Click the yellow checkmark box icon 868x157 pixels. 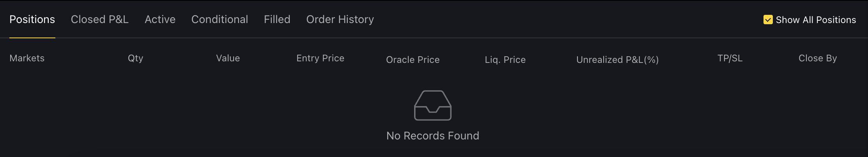click(768, 20)
